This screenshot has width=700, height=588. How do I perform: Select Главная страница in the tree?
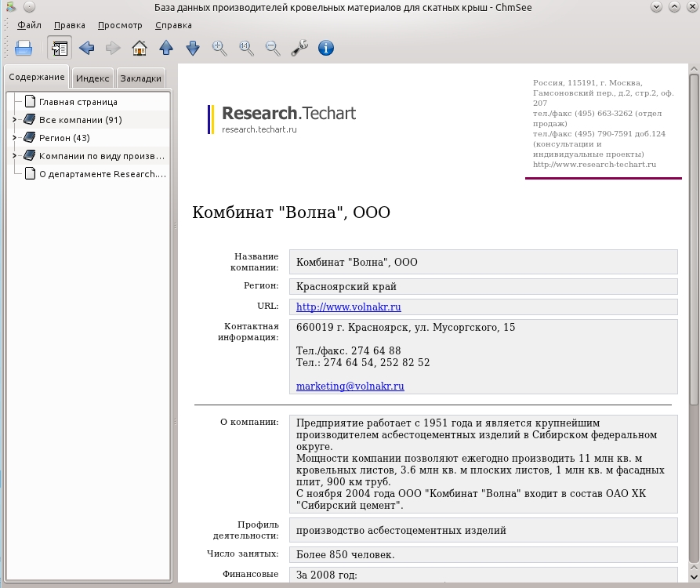click(78, 102)
